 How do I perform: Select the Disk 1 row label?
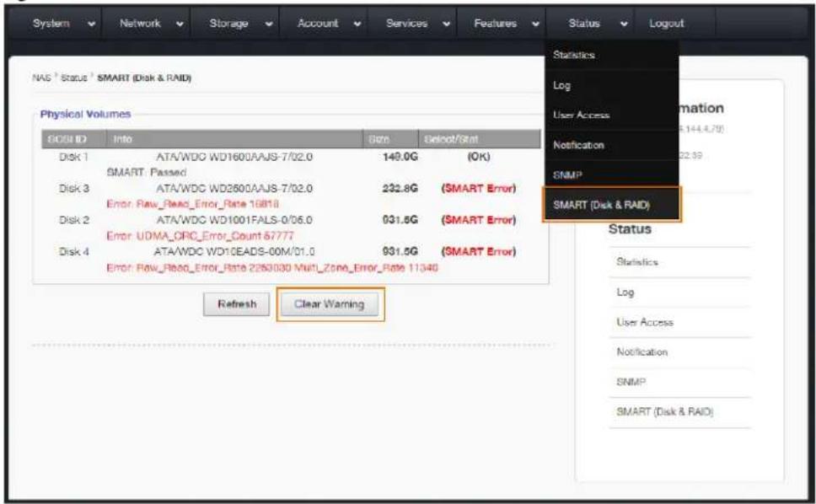point(74,157)
